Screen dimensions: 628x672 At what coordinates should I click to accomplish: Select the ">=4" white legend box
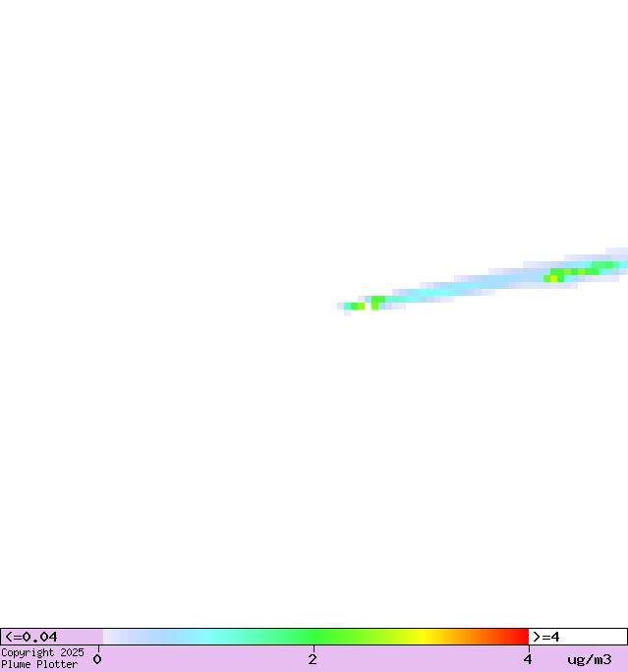577,637
